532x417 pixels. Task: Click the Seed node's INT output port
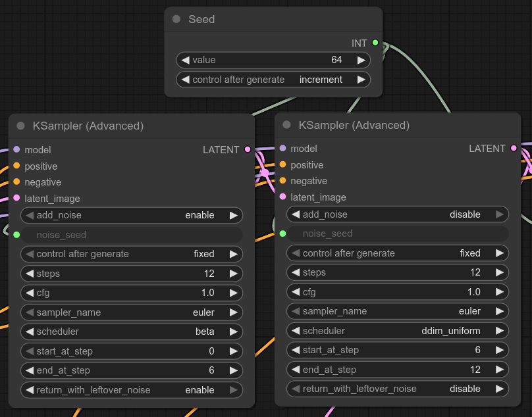(x=375, y=43)
